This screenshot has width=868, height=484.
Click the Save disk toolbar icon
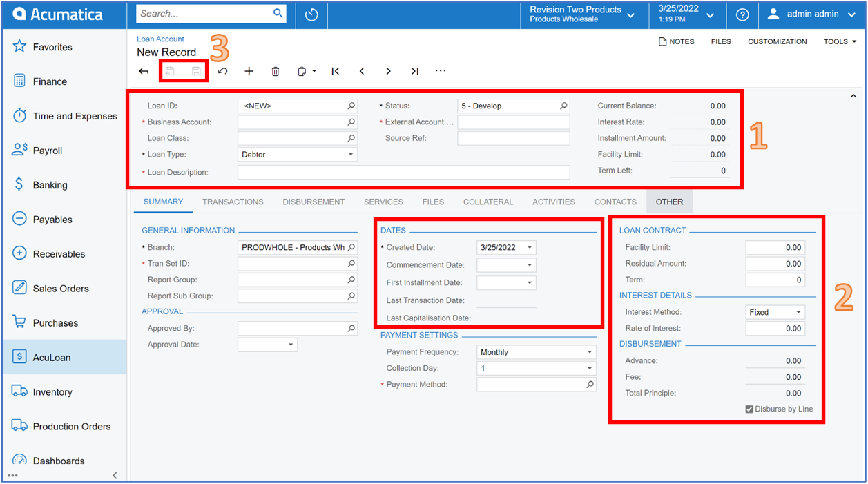pos(196,71)
